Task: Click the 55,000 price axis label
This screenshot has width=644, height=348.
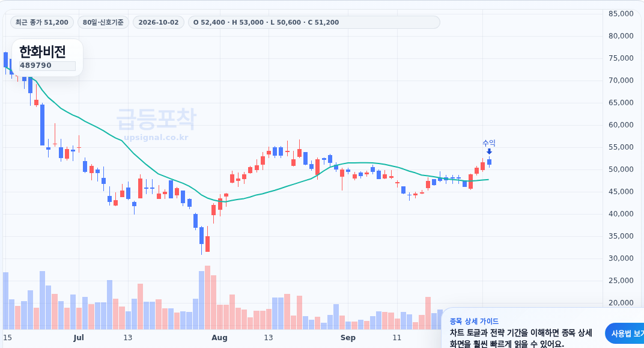Action: 621,147
